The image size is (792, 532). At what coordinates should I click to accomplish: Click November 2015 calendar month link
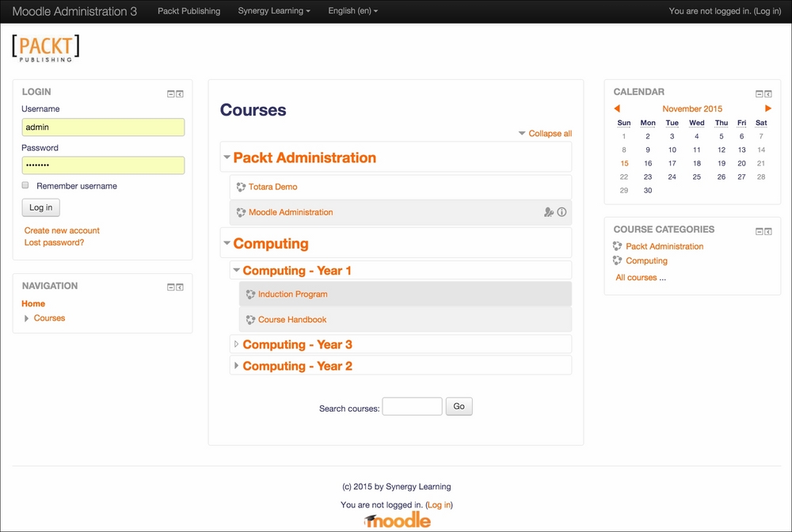point(692,109)
